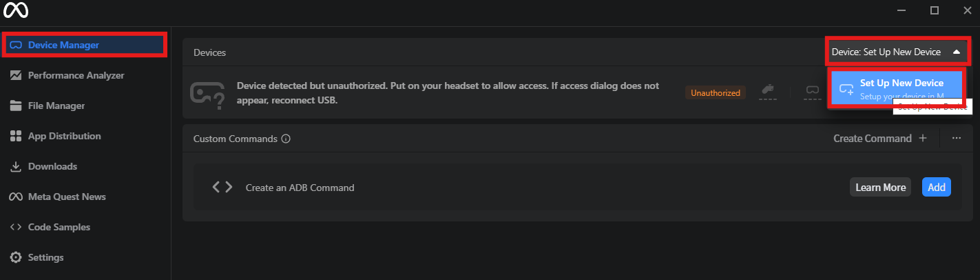
Task: Click the Downloads arrow icon
Action: point(15,166)
